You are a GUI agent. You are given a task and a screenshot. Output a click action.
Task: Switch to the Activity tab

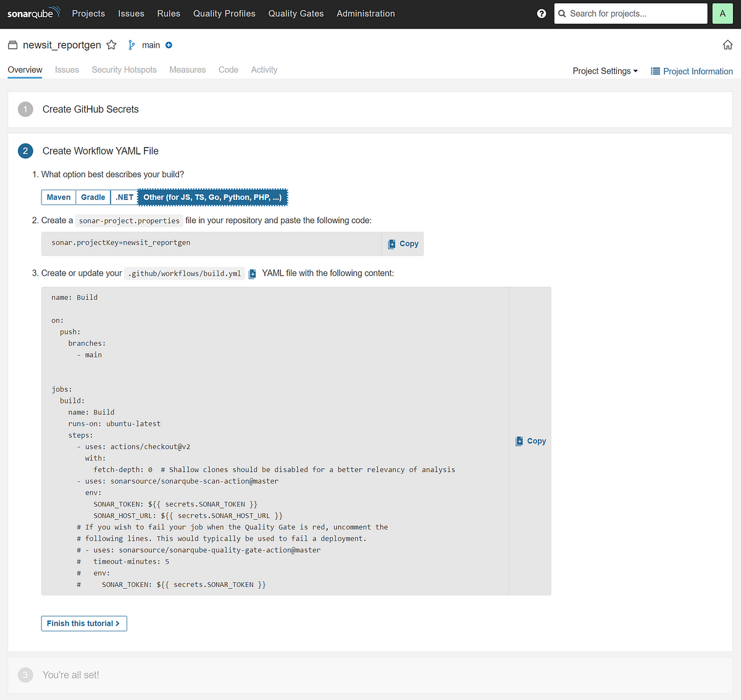pos(264,70)
